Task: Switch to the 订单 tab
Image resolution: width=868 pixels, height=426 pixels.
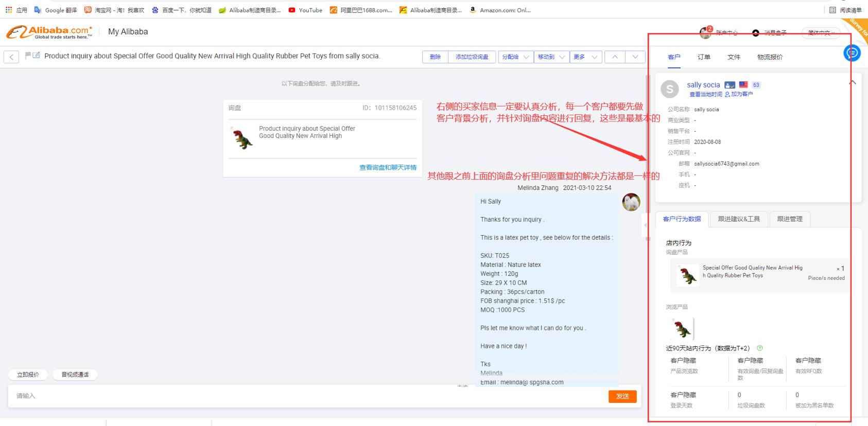Action: [704, 57]
